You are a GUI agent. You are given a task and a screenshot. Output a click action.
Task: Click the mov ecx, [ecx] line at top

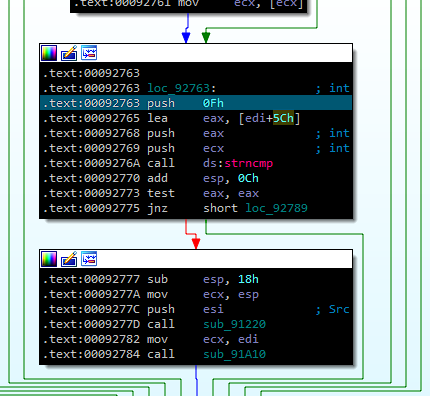point(188,4)
